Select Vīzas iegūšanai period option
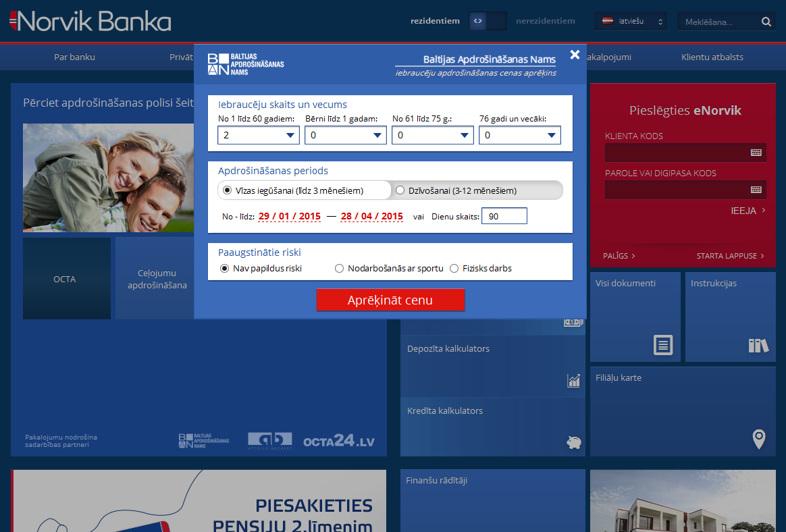This screenshot has width=786, height=532. coord(227,190)
